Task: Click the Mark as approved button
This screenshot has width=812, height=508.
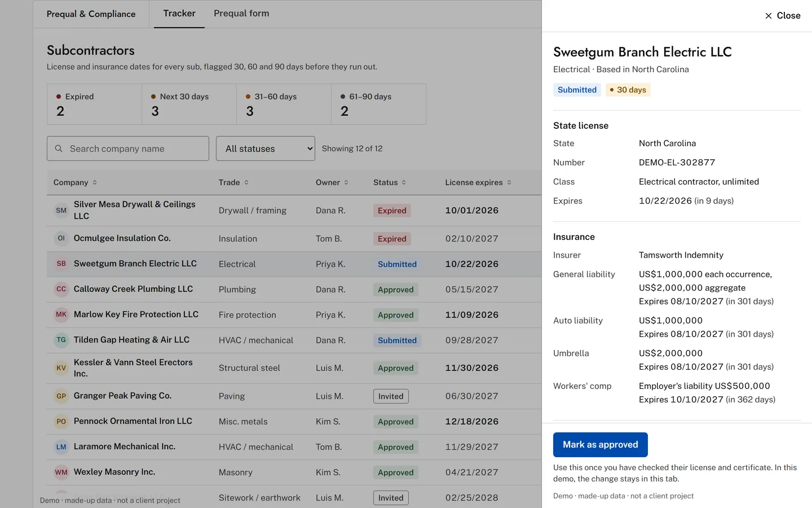Action: coord(601,445)
